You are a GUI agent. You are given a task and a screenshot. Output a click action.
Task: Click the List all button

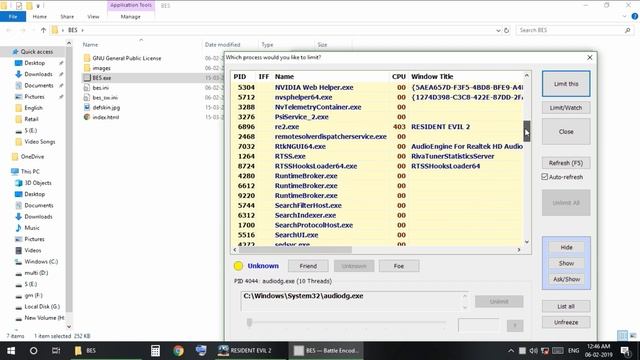(x=566, y=306)
